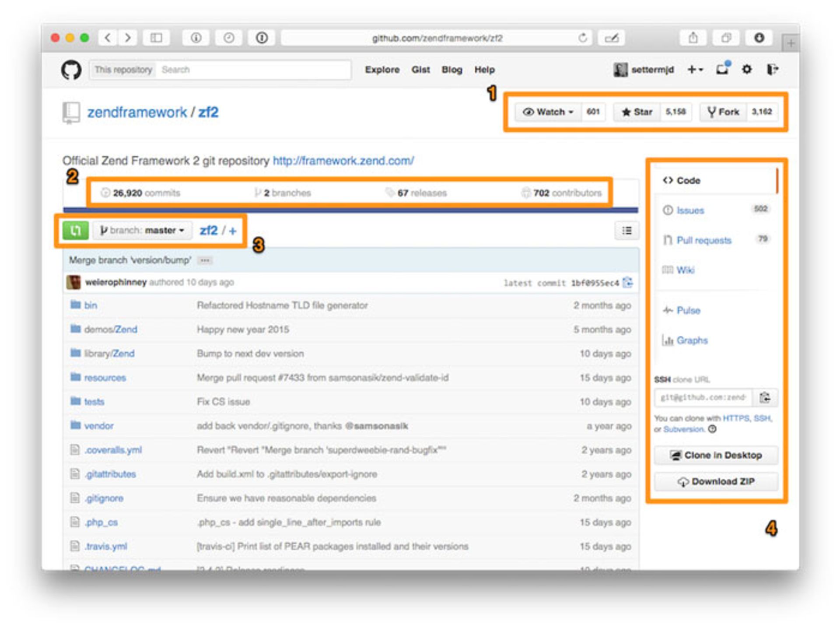Select the SSH clone URL field
The image size is (840, 628).
click(703, 397)
